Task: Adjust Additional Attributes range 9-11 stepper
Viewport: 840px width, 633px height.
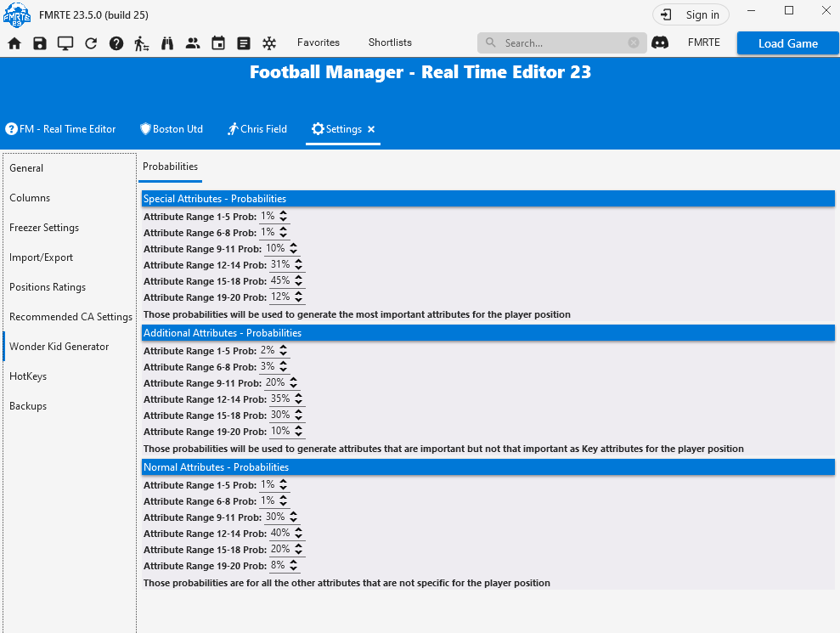Action: click(294, 382)
